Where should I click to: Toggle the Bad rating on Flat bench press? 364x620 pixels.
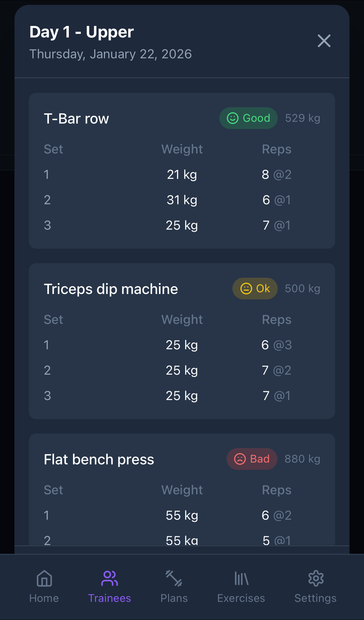point(252,459)
